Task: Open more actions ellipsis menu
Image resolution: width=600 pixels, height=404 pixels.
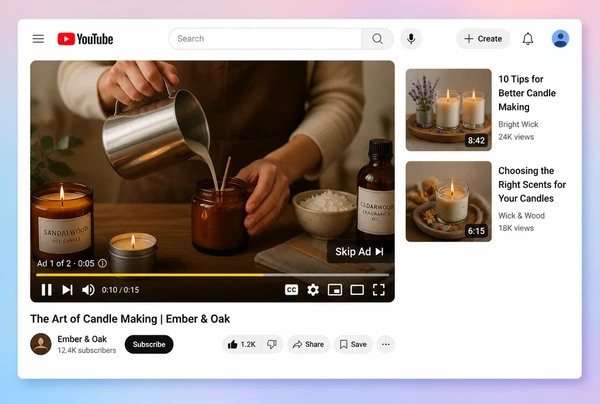Action: click(386, 344)
